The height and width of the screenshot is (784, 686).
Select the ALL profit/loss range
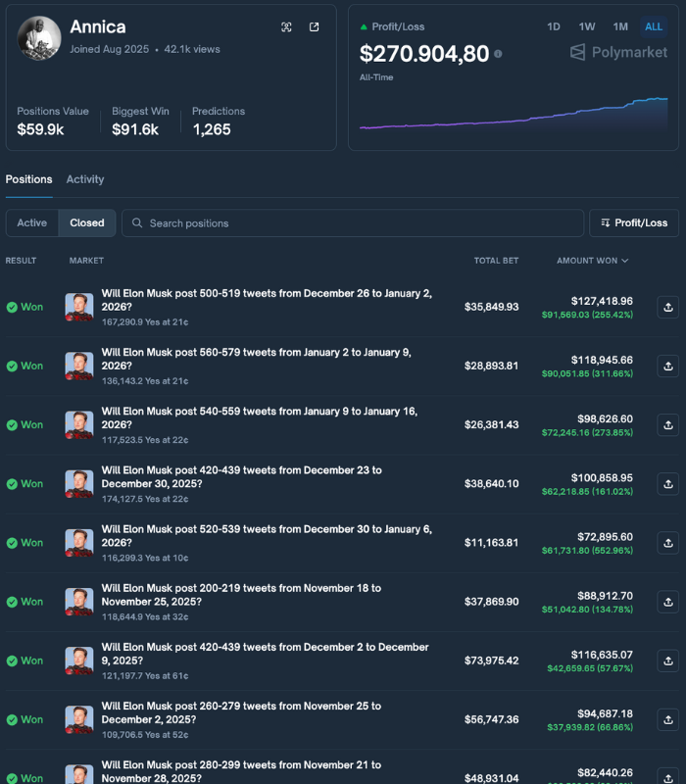(654, 26)
